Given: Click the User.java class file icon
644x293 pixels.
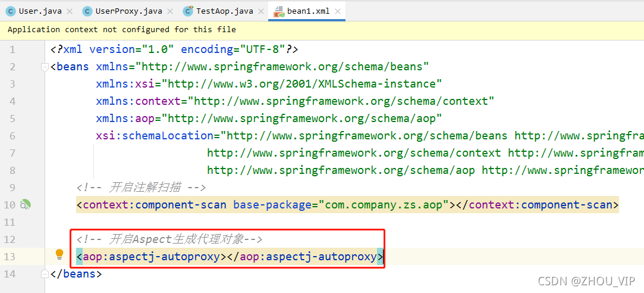Looking at the screenshot, I should point(11,11).
